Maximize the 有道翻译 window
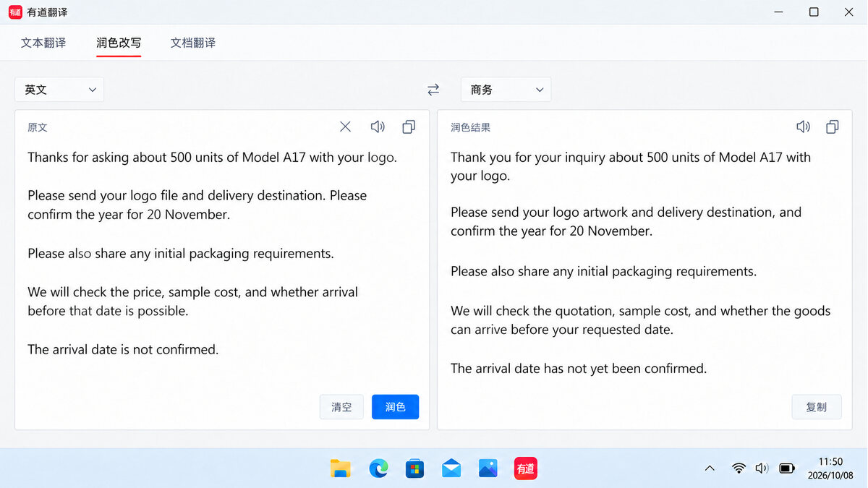This screenshot has height=488, width=868. 814,12
